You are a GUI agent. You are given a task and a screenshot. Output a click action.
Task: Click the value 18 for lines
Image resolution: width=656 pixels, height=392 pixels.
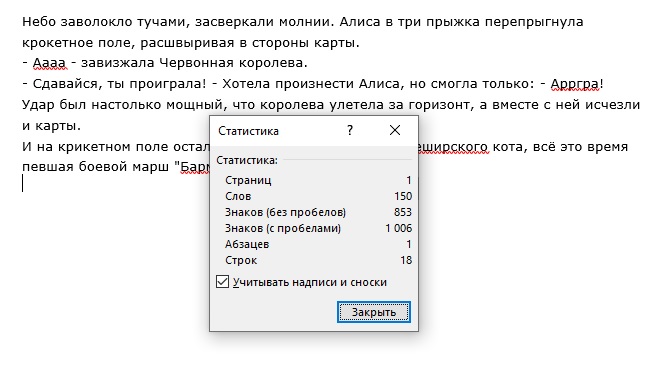tap(406, 260)
